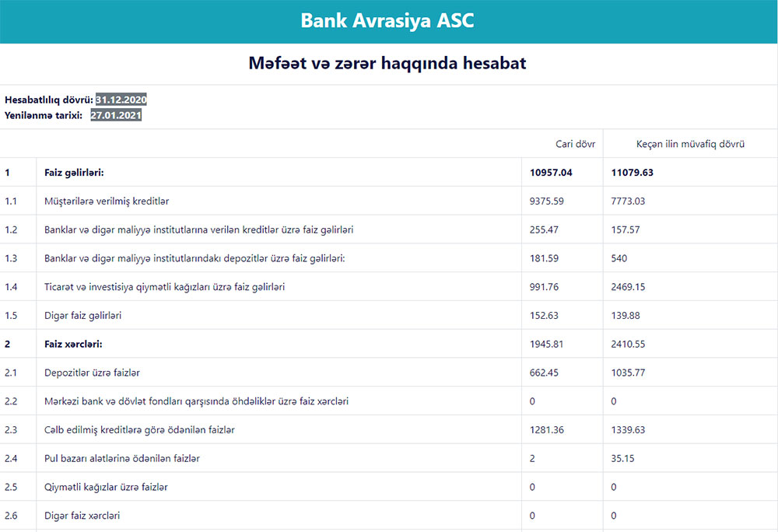
Task: Click the 7773.03 previous period value
Action: pos(629,201)
